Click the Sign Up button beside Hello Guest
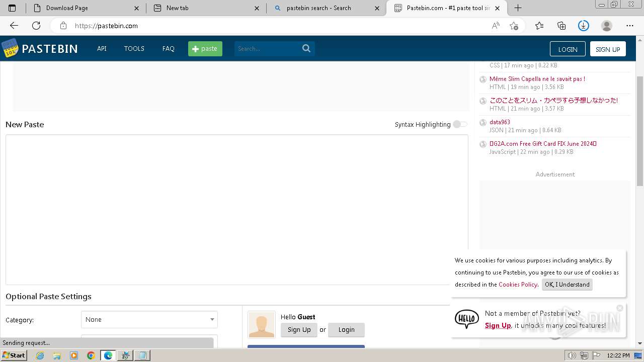 click(299, 330)
